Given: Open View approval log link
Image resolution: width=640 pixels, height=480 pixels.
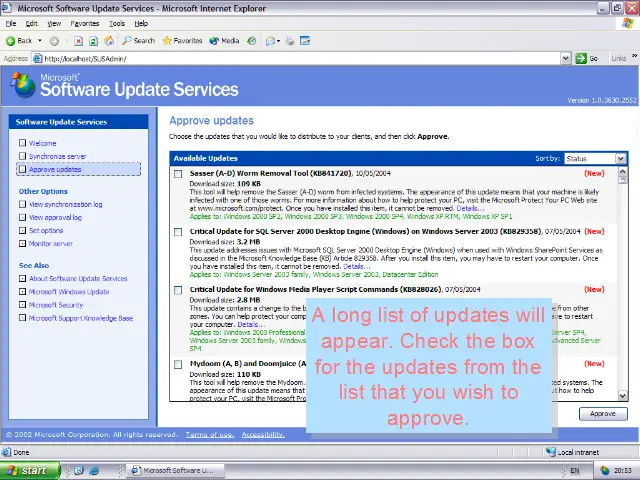Looking at the screenshot, I should (55, 218).
